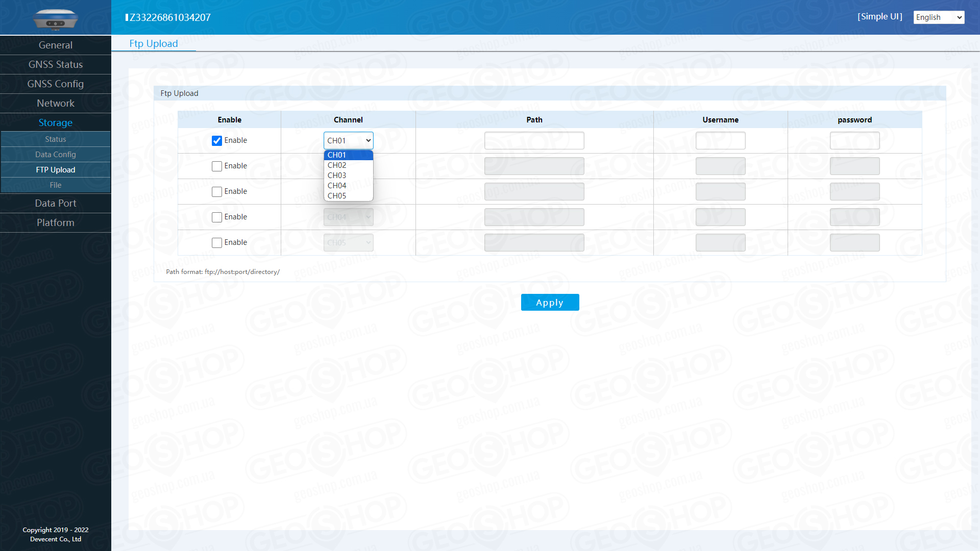Image resolution: width=980 pixels, height=551 pixels.
Task: Open the Data Port menu
Action: point(56,204)
